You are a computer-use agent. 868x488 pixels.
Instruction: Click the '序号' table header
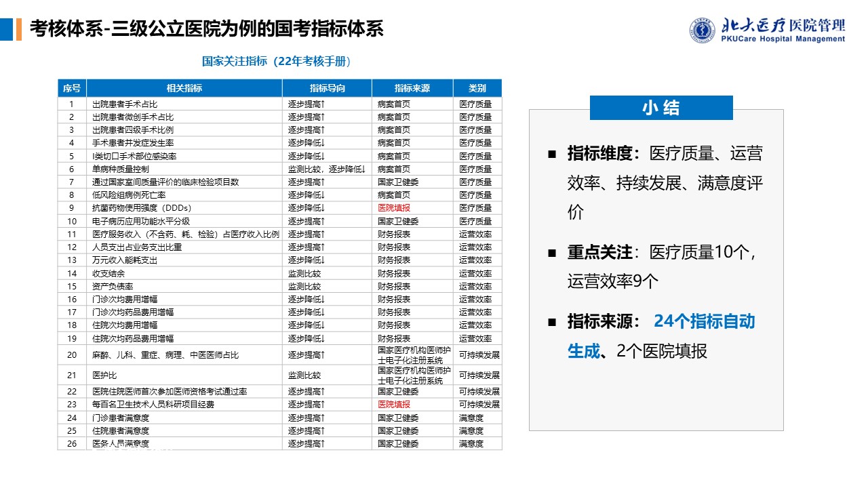tap(72, 88)
